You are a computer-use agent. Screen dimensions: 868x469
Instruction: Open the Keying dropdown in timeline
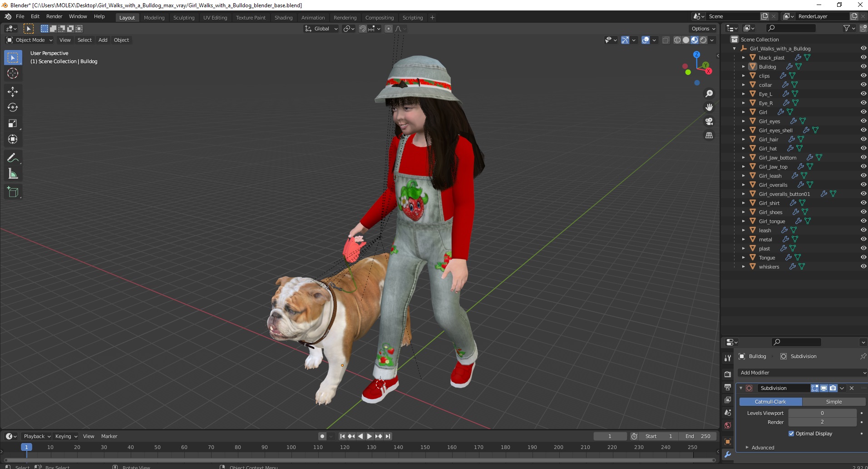coord(66,436)
